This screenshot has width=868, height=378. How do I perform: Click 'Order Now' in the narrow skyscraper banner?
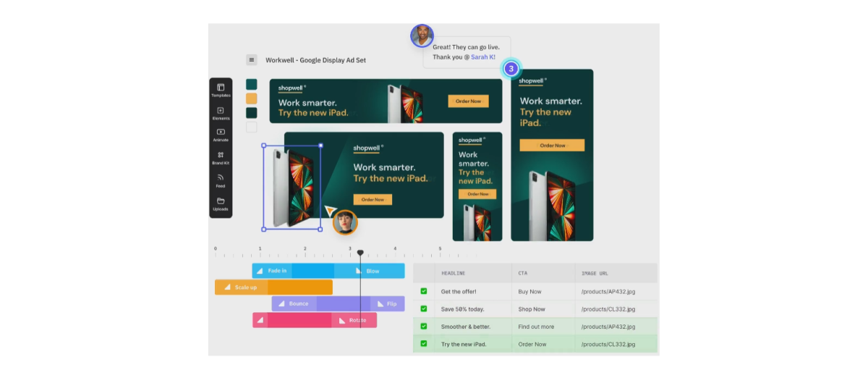[477, 194]
